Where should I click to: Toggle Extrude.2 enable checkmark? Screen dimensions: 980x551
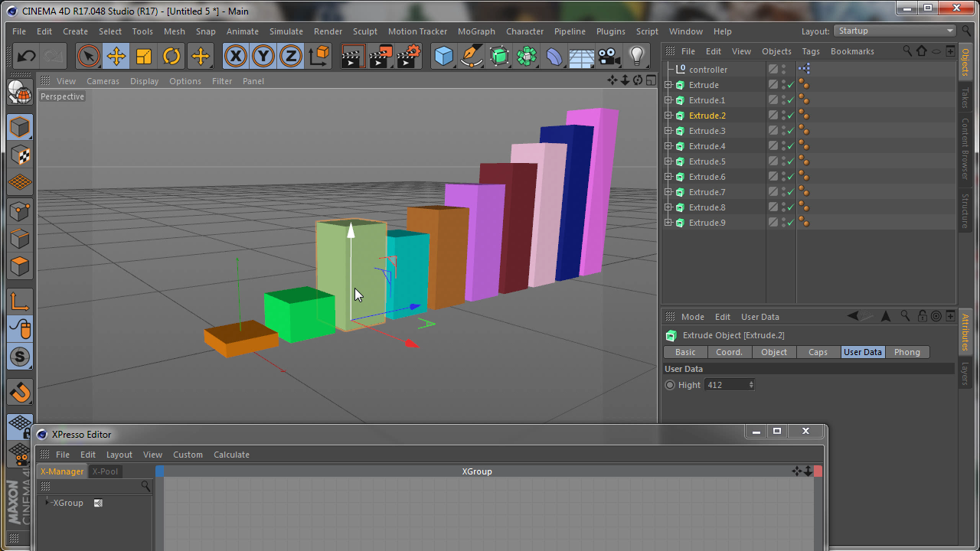791,116
